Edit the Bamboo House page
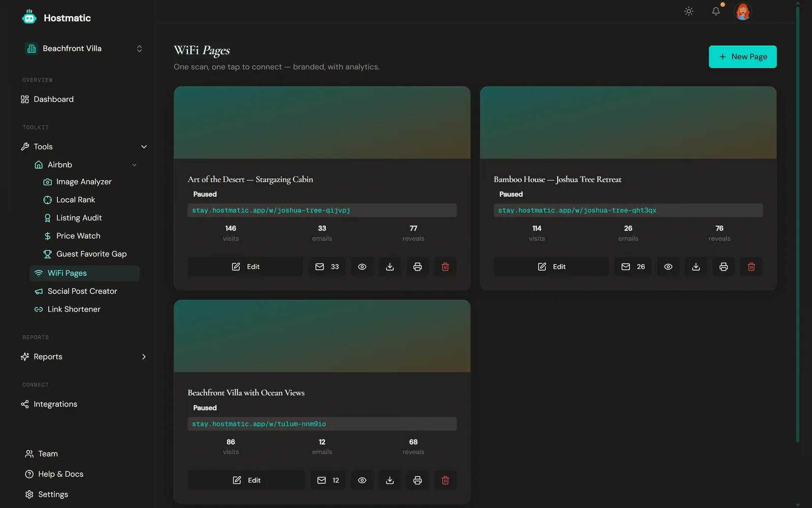The image size is (812, 508). click(552, 267)
